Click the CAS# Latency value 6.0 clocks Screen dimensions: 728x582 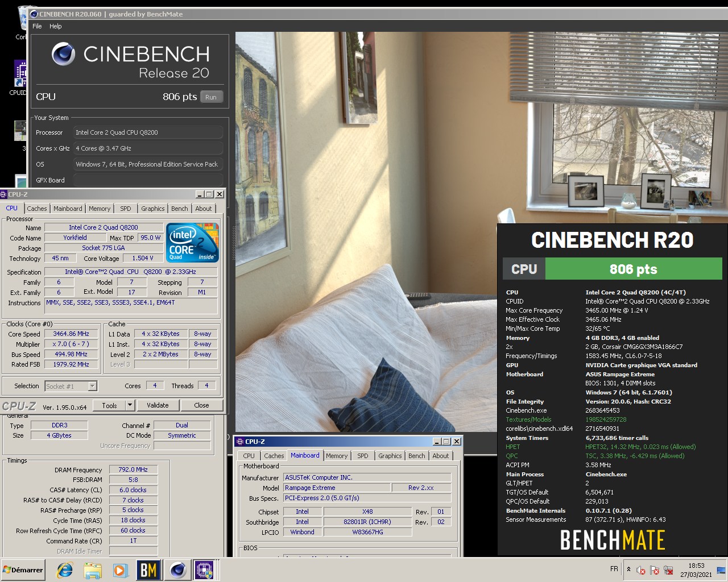pyautogui.click(x=133, y=490)
